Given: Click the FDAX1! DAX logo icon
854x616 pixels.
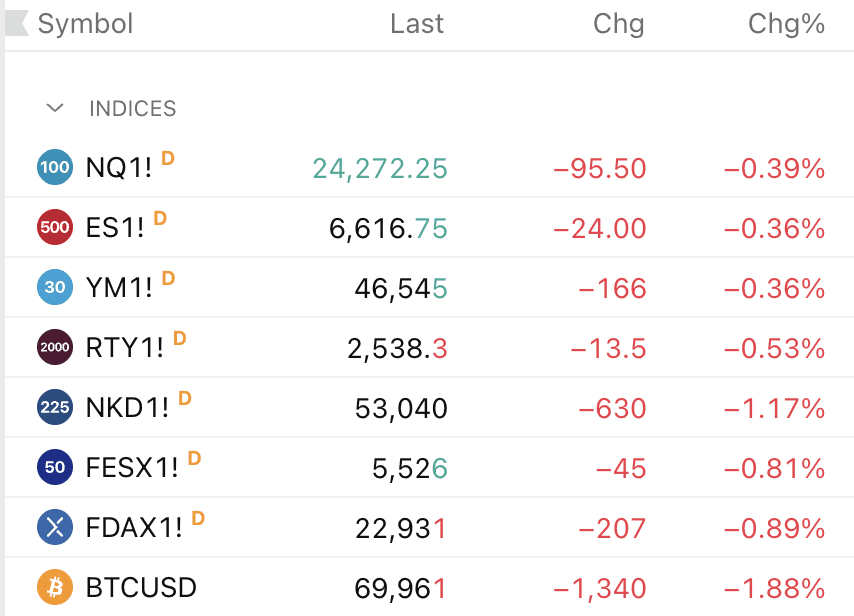Looking at the screenshot, I should (x=55, y=528).
